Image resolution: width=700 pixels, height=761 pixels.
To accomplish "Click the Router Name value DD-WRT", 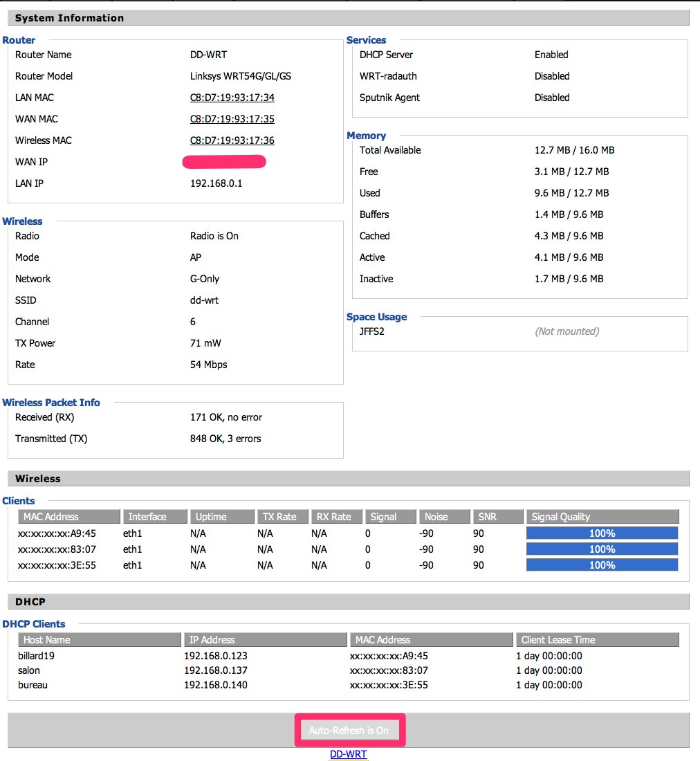I will click(x=209, y=55).
